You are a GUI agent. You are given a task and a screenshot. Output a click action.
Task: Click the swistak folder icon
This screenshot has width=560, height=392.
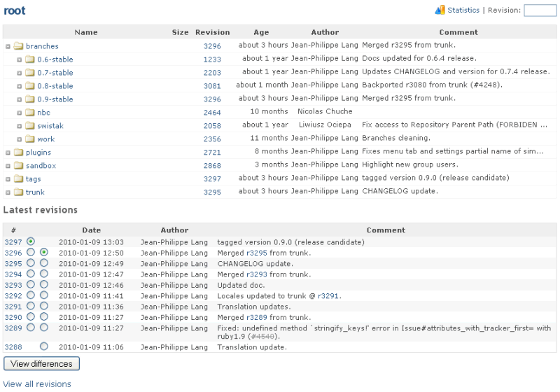tap(30, 126)
